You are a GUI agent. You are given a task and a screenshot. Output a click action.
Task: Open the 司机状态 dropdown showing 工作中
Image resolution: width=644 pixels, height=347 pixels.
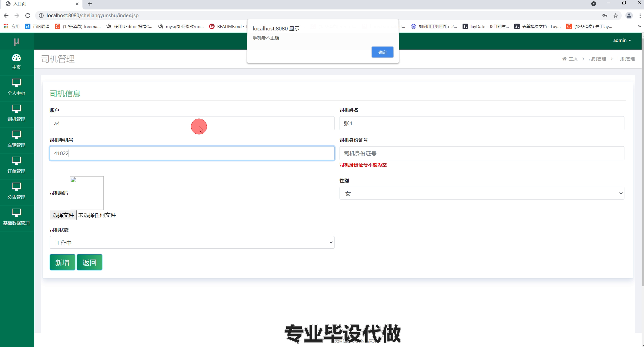coord(192,242)
